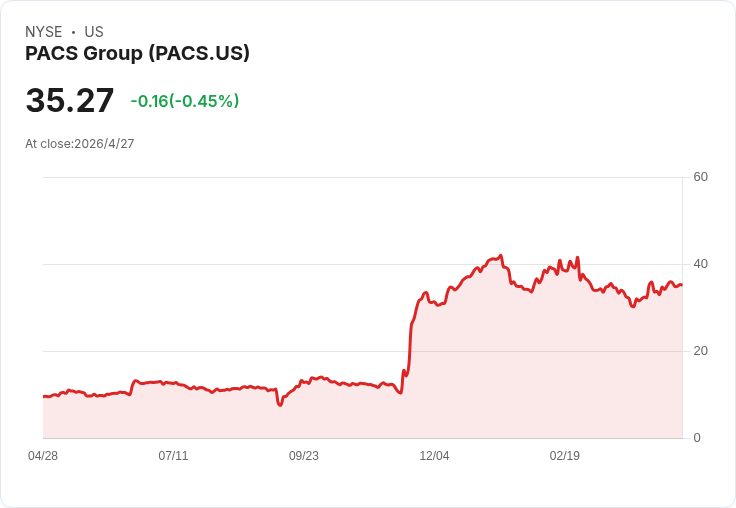This screenshot has height=508, width=736.
Task: Click the -0.16(-0.45%) price change
Action: pos(184,101)
